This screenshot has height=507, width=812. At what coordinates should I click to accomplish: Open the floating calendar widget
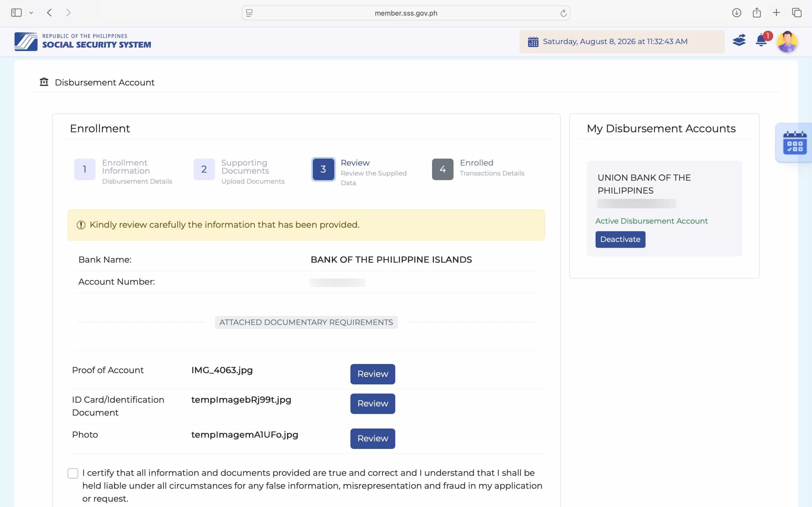(795, 143)
